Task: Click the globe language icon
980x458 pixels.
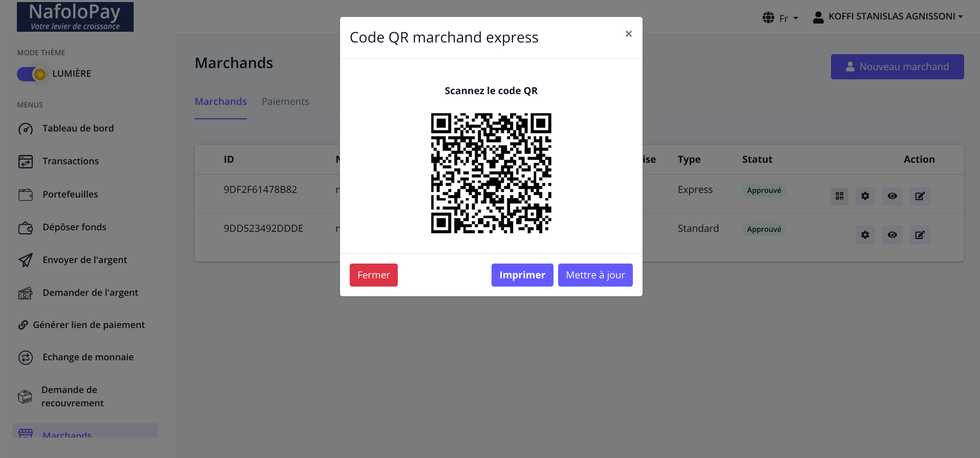Action: (x=768, y=18)
